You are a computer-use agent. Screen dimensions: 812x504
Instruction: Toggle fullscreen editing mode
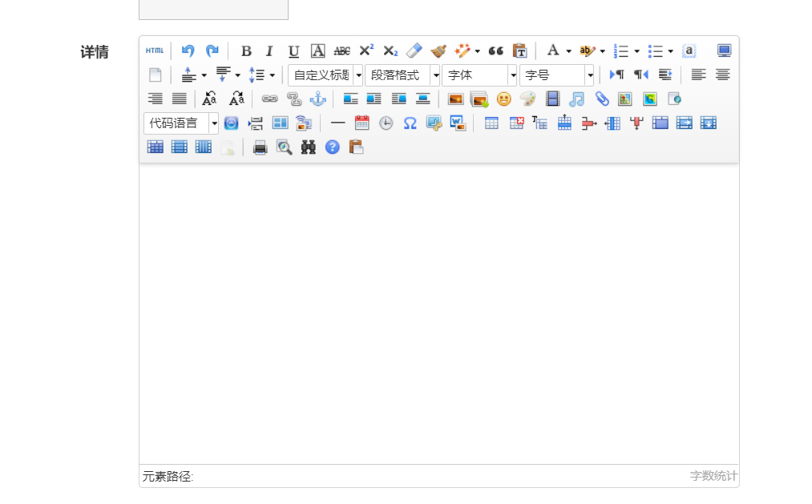(x=724, y=50)
